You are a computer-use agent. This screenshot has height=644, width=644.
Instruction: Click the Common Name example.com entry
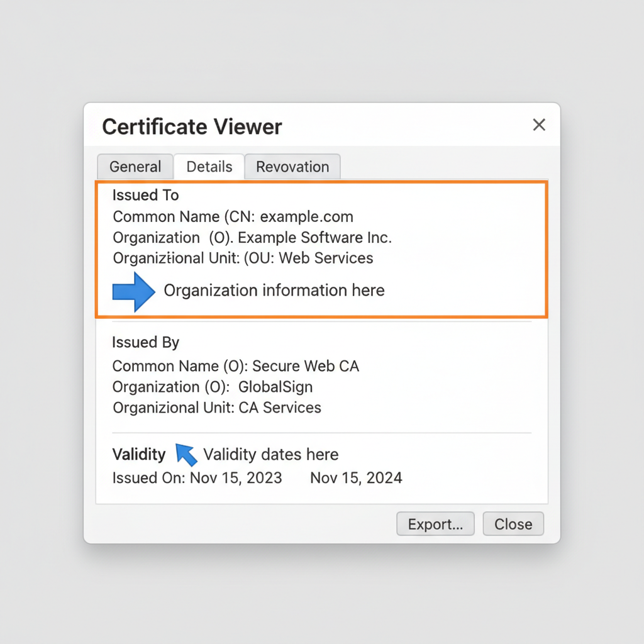[x=233, y=216]
